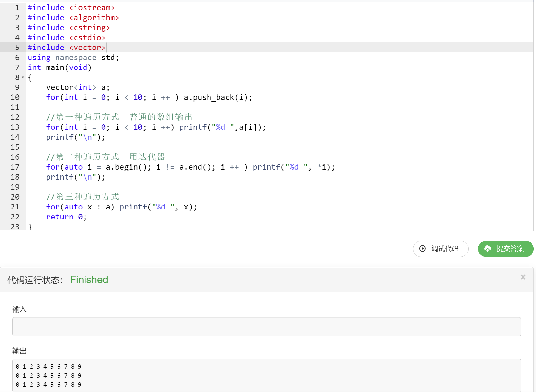The image size is (536, 392).
Task: Click comment '第一种遍历方式 普通的数组输出'
Action: (x=119, y=117)
